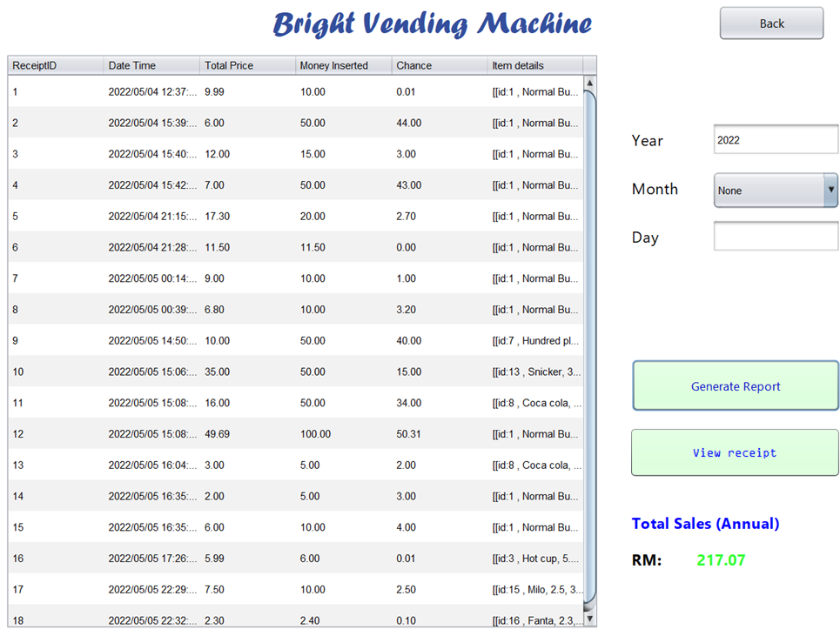Select receipt row with ID 1
The height and width of the screenshot is (636, 840).
tap(296, 91)
